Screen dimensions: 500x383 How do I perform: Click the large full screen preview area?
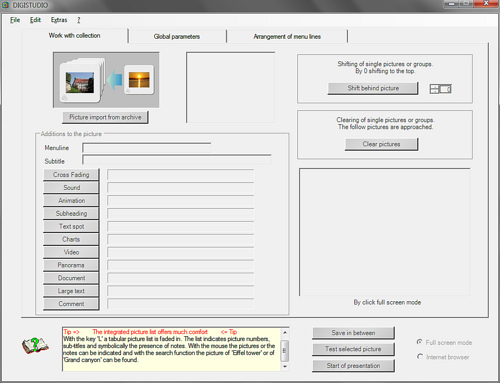click(x=385, y=232)
